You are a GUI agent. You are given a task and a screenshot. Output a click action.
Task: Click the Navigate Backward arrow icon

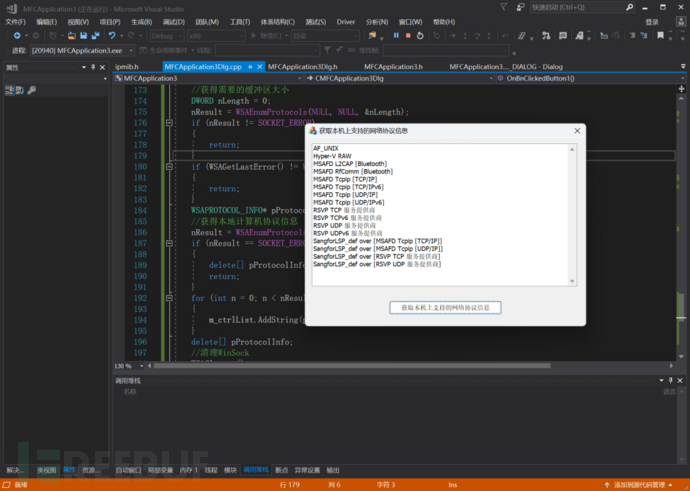click(17, 35)
